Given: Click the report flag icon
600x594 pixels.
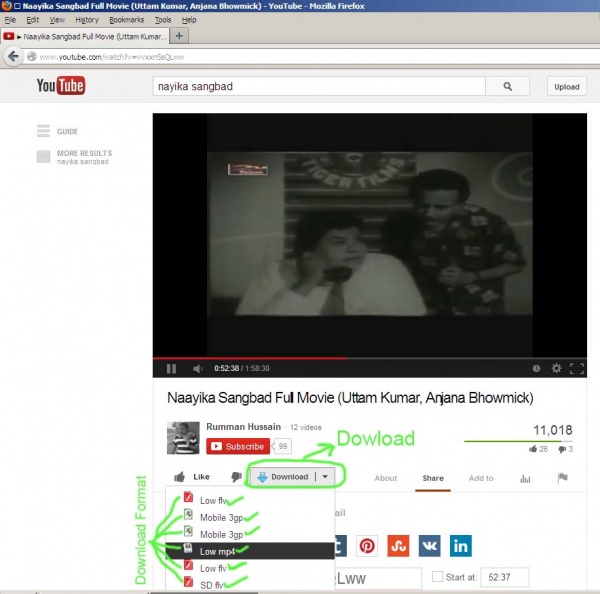Looking at the screenshot, I should (x=562, y=478).
